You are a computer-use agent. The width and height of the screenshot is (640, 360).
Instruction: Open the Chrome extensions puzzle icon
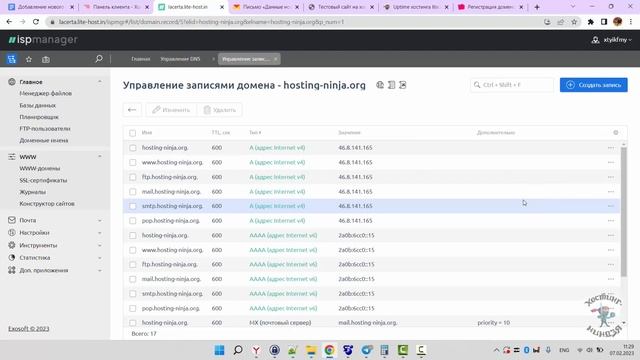[x=590, y=22]
